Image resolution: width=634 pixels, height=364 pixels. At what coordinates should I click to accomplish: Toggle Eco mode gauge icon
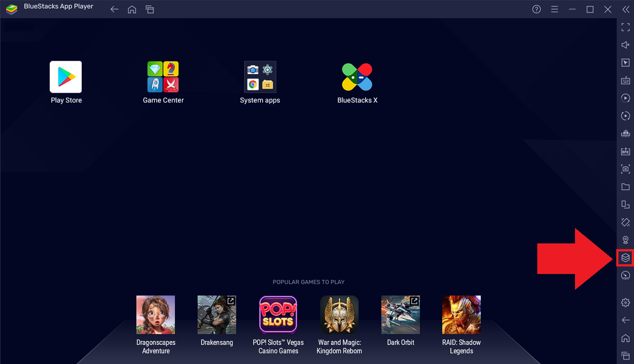tap(626, 275)
